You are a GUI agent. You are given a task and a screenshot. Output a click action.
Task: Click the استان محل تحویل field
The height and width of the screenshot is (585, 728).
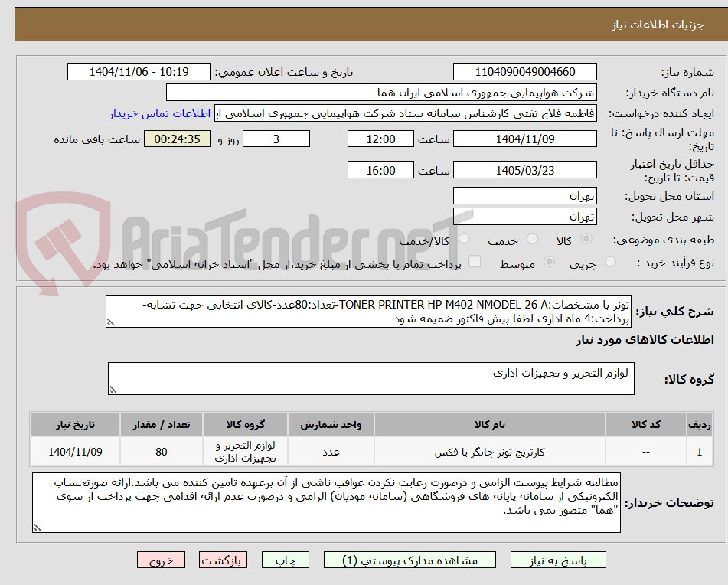click(x=524, y=196)
